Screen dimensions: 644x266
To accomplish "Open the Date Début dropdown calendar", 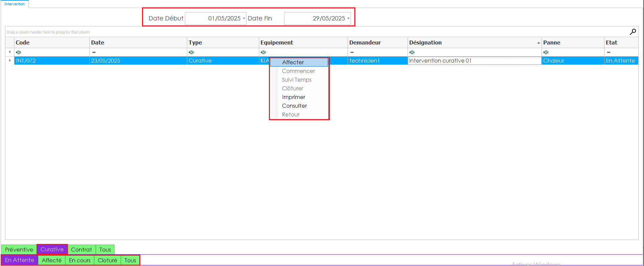I will tap(244, 18).
